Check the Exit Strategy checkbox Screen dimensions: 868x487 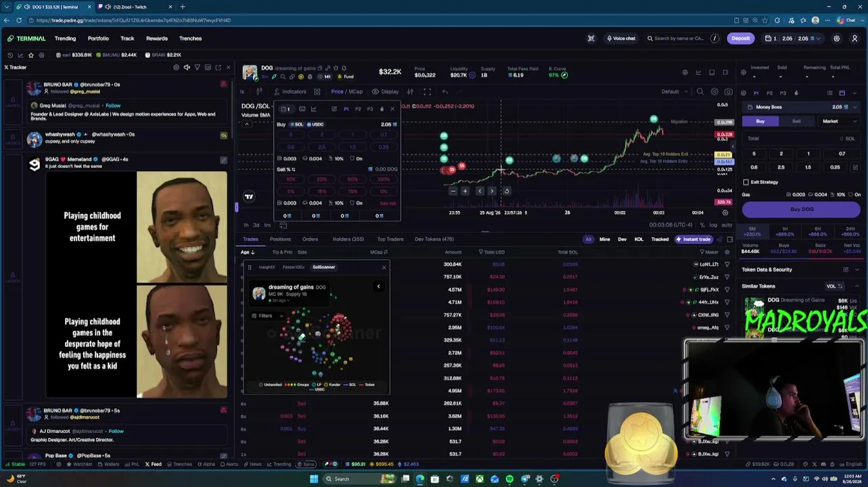tap(746, 182)
